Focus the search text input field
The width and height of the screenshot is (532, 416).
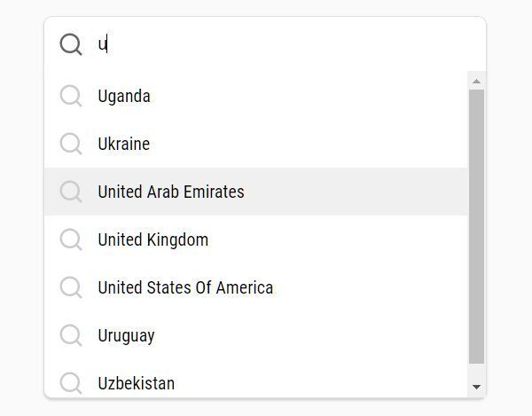click(x=284, y=44)
